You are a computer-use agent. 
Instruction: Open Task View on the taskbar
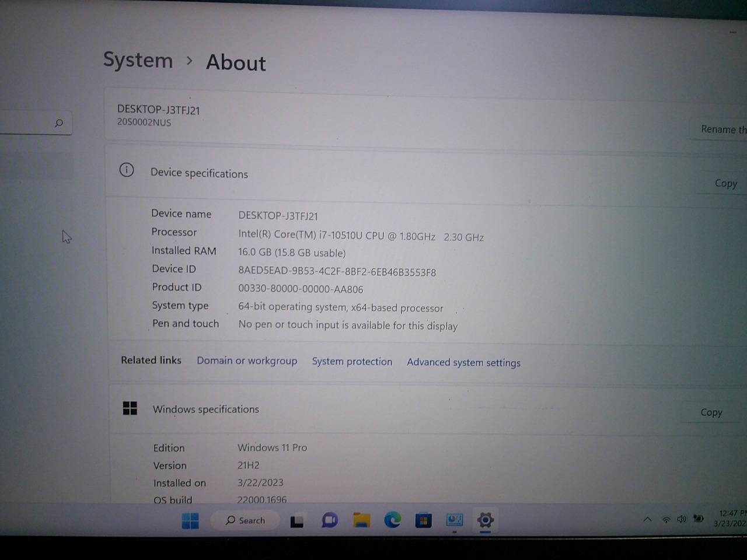[297, 520]
